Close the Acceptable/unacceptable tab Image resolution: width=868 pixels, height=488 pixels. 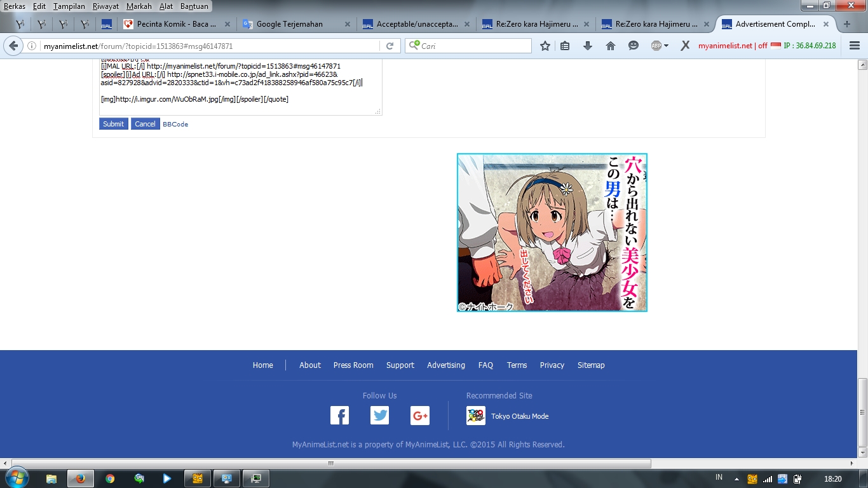point(468,24)
